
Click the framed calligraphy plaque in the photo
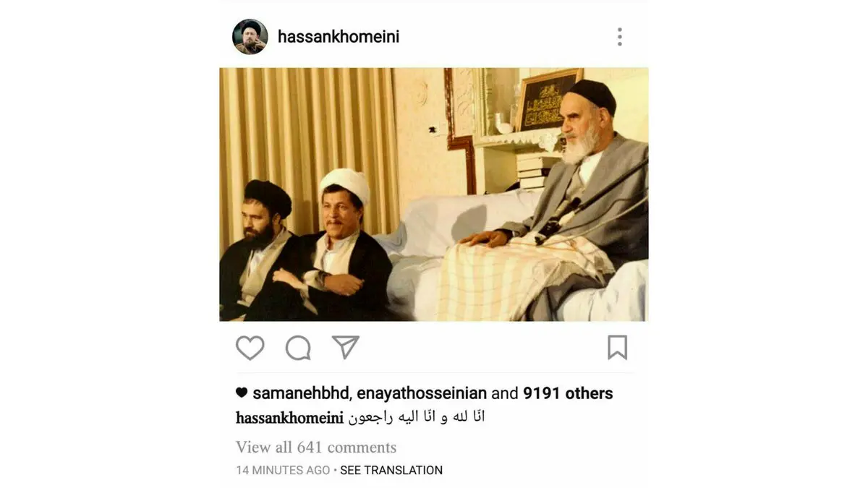click(548, 100)
